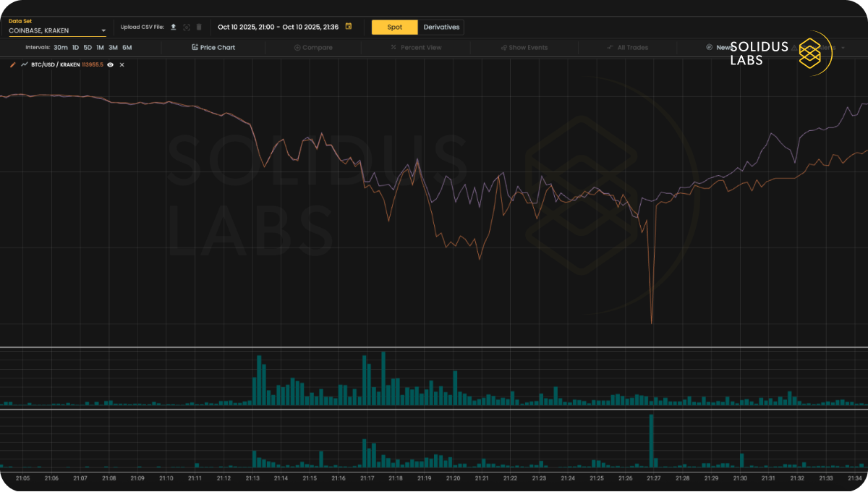868x492 pixels.
Task: Select the 6M interval
Action: pos(127,48)
